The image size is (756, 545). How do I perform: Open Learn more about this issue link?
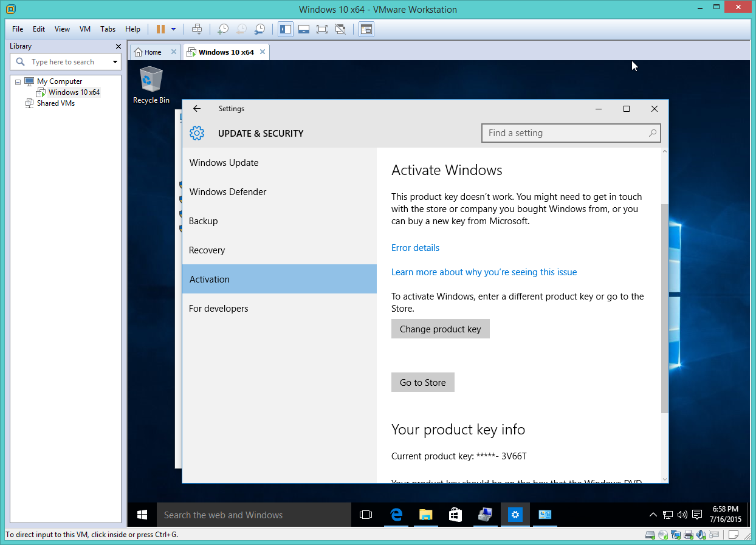pyautogui.click(x=484, y=272)
